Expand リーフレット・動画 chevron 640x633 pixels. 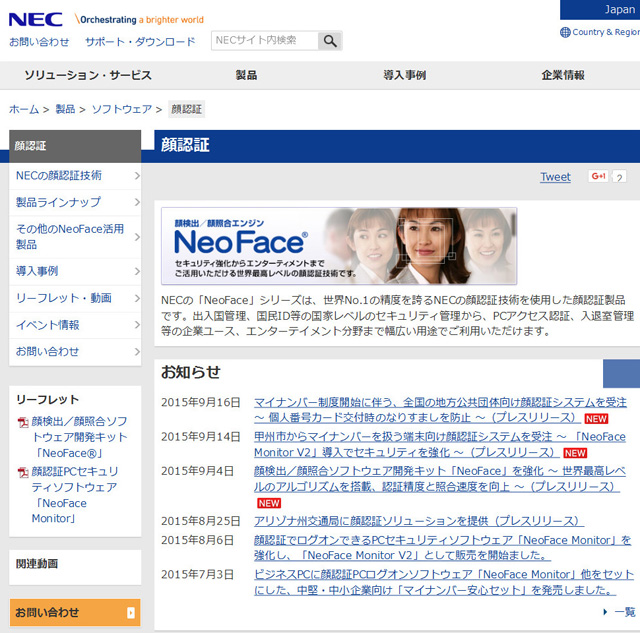coord(137,298)
